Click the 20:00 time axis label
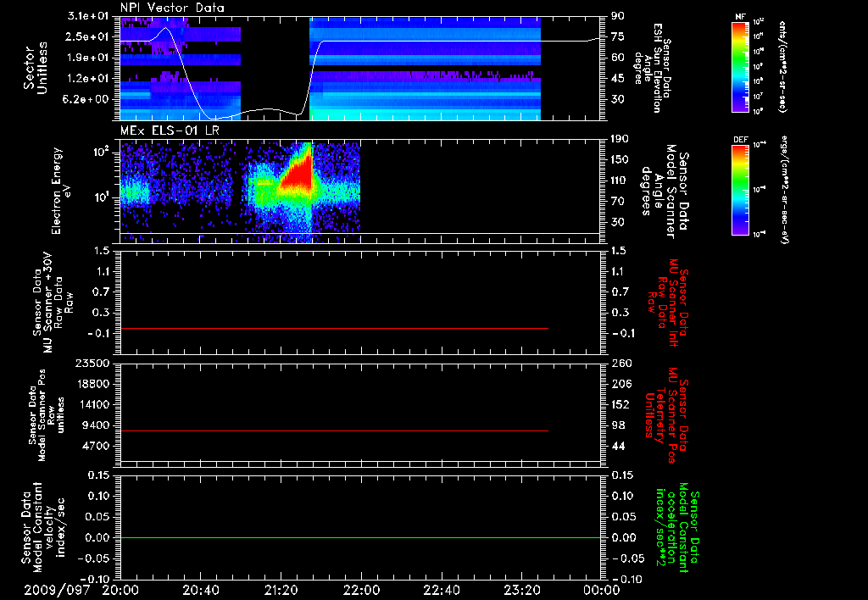The image size is (868, 600). pos(120,590)
